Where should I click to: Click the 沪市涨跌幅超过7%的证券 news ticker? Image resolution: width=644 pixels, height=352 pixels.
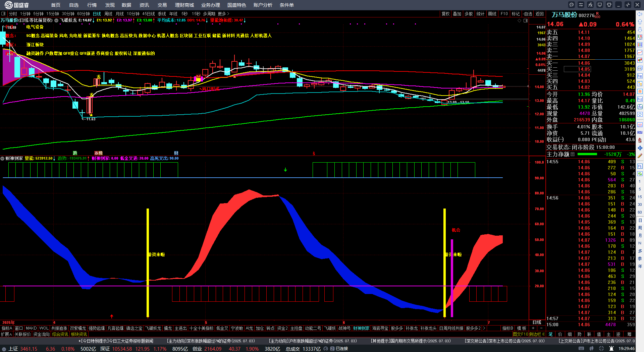(313, 341)
